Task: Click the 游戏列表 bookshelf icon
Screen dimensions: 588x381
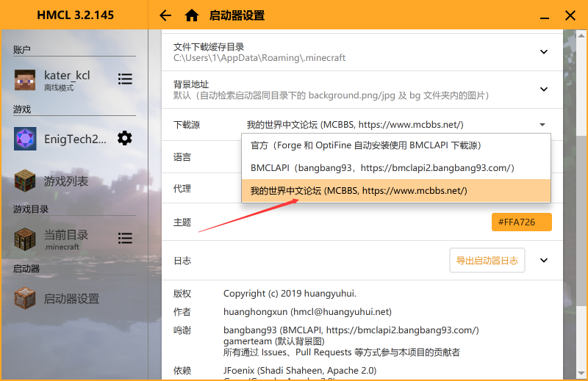Action: [25, 181]
